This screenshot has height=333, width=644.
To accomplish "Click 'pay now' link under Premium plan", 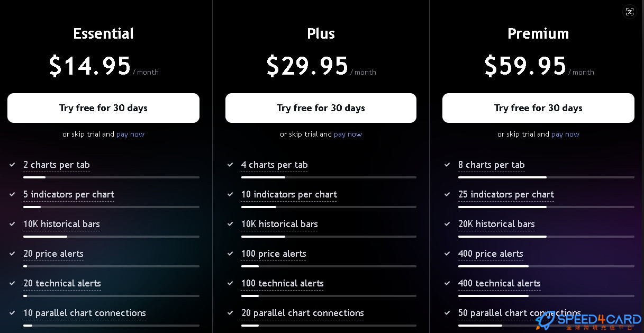I will [x=565, y=134].
